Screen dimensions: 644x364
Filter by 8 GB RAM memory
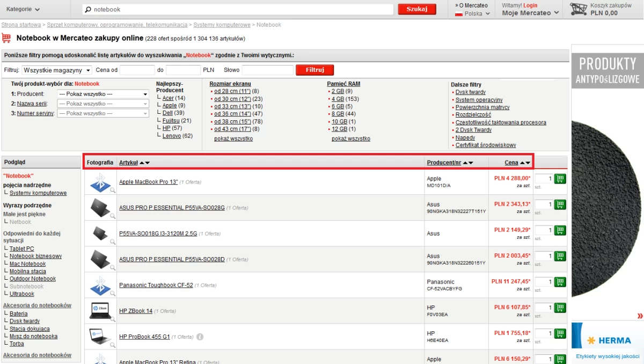pos(338,114)
